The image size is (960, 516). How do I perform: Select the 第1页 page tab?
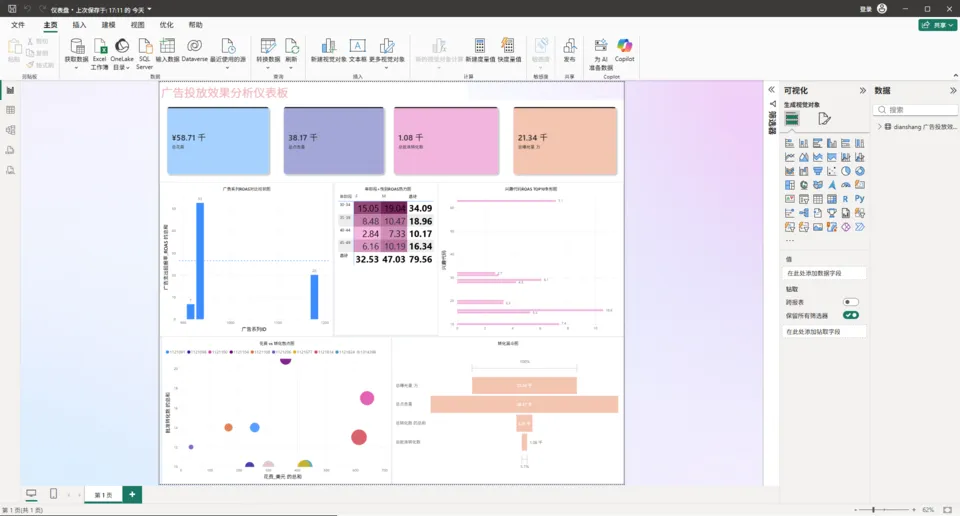click(103, 495)
